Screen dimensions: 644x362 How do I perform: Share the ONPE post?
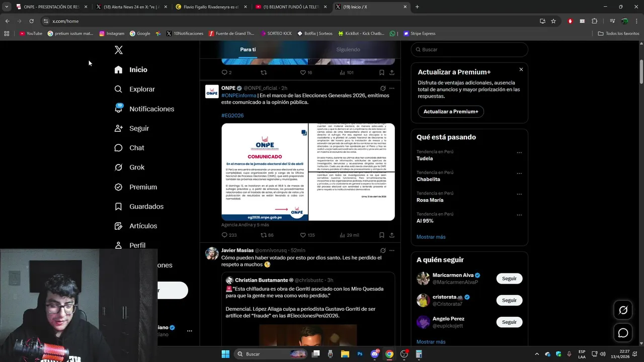tap(392, 235)
